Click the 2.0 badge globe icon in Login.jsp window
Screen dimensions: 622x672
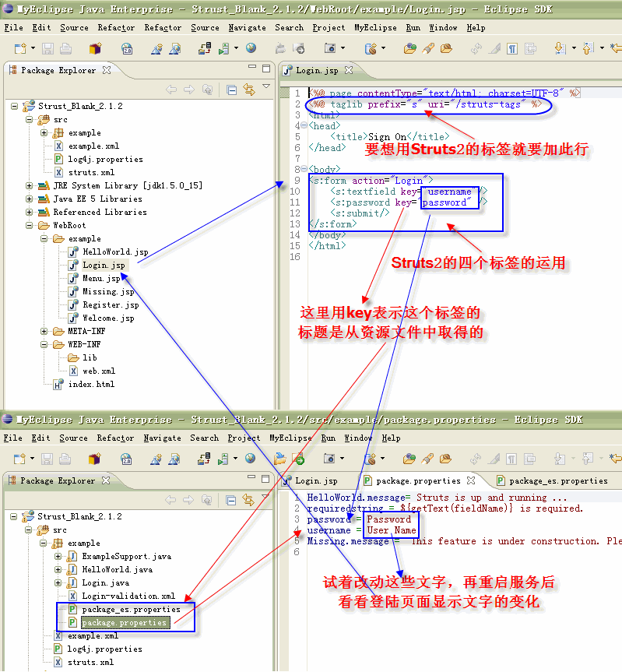tap(127, 48)
